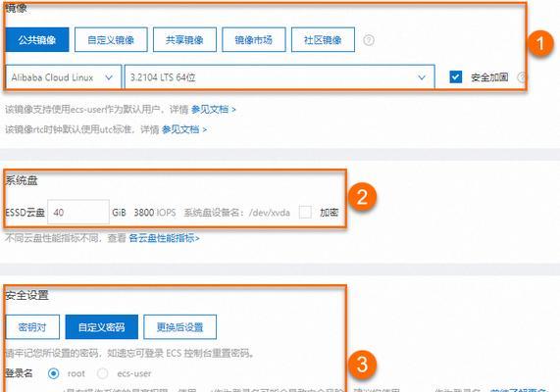
Task: Click the system disk size input field
Action: pyautogui.click(x=78, y=213)
